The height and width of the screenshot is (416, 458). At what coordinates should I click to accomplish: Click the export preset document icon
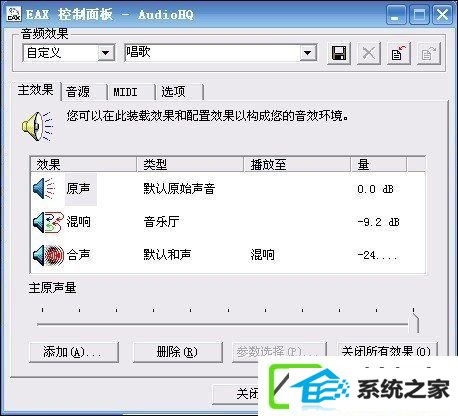(x=429, y=53)
